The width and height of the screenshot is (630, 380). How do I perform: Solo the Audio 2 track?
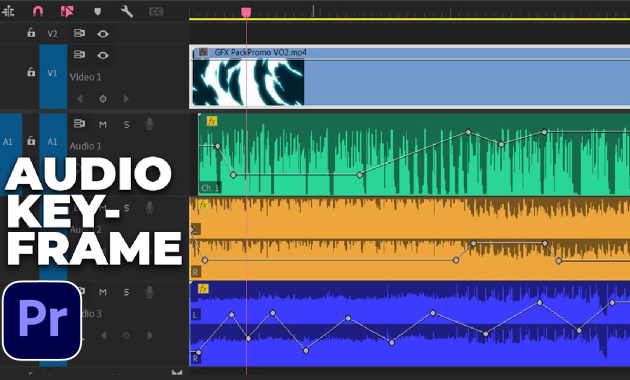pos(126,208)
